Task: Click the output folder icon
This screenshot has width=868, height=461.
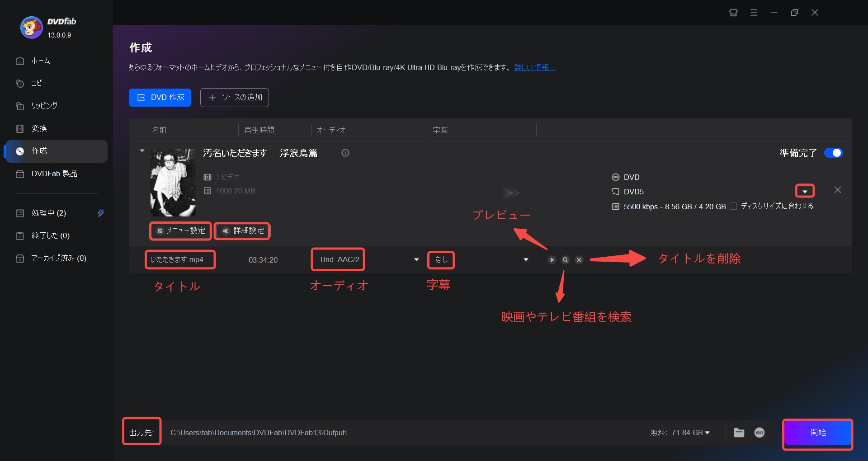Action: [739, 433]
